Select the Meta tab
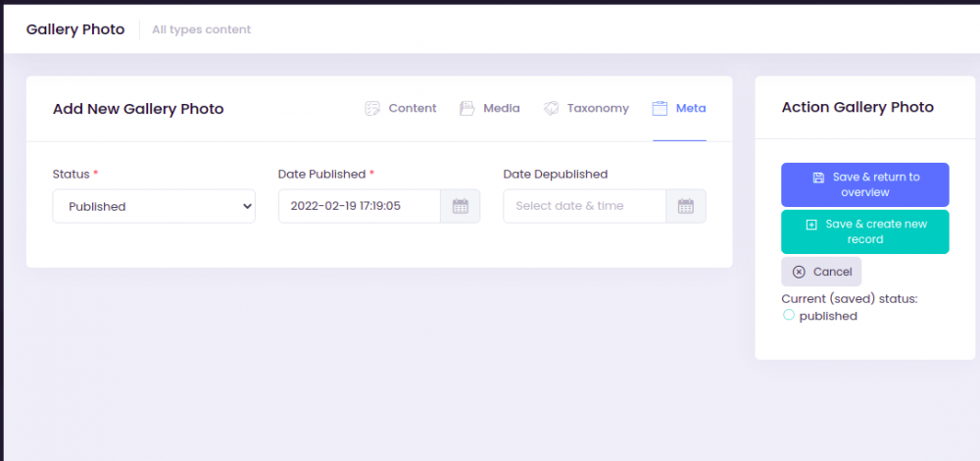The image size is (980, 461). point(679,108)
